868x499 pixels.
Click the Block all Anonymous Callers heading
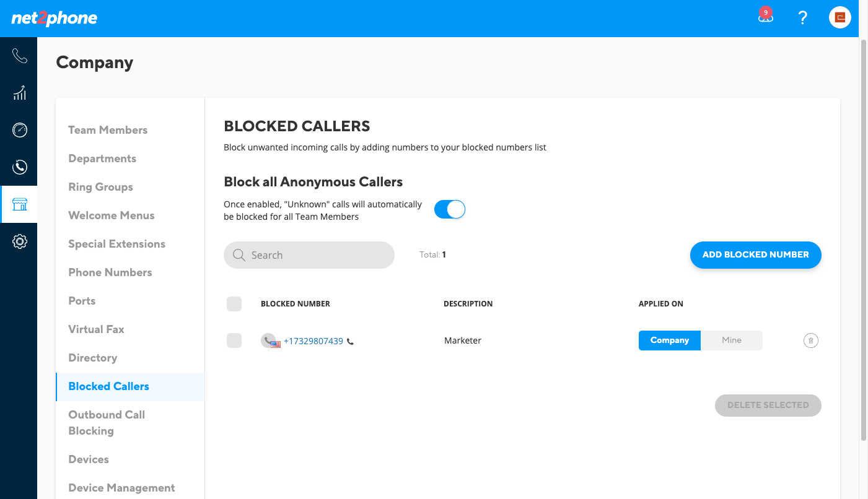[x=313, y=182]
